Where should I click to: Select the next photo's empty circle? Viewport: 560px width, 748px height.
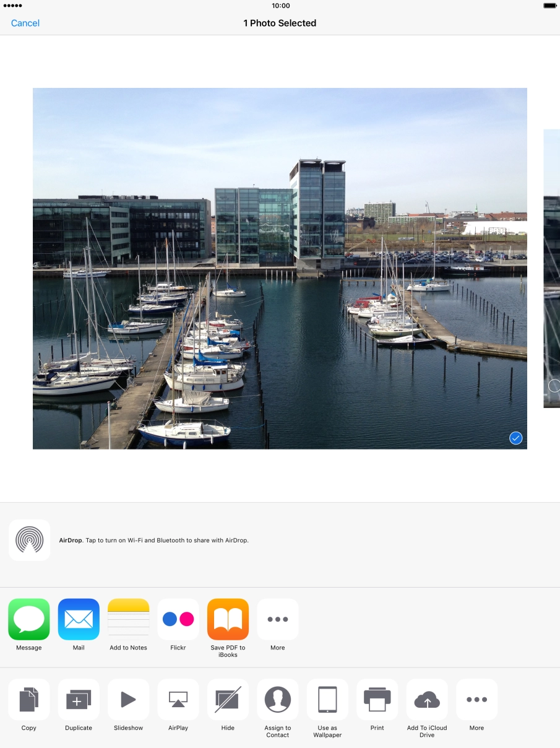click(x=554, y=386)
